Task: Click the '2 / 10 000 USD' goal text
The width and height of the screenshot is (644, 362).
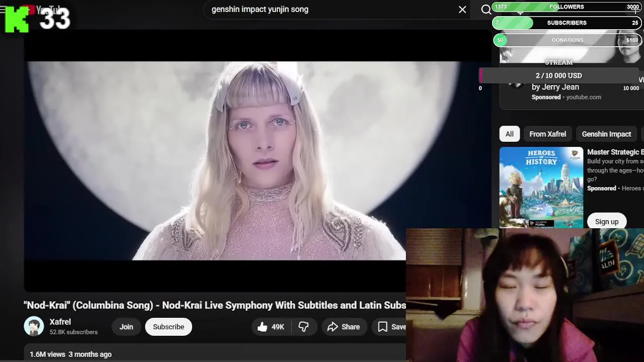Action: 559,75
